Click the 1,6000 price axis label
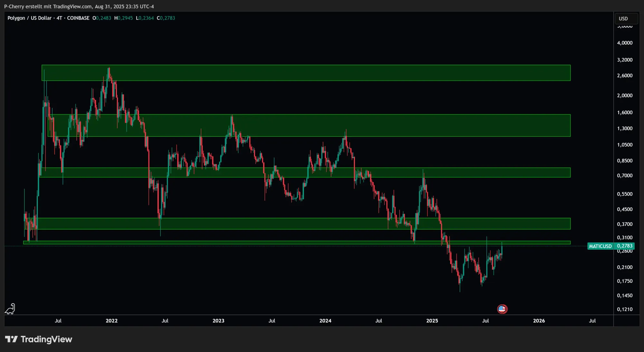Viewport: 644px width, 352px height. click(x=625, y=113)
